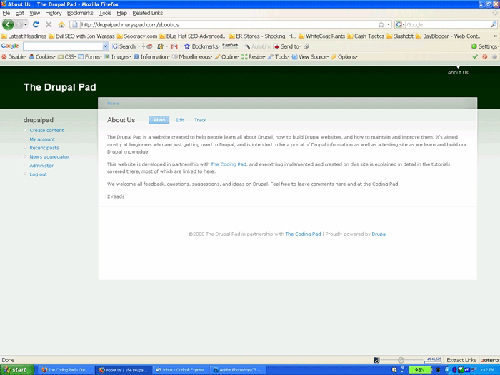Screen dimensions: 500x375
Task: Open the Google toolbar search field dropdown
Action: (106, 46)
